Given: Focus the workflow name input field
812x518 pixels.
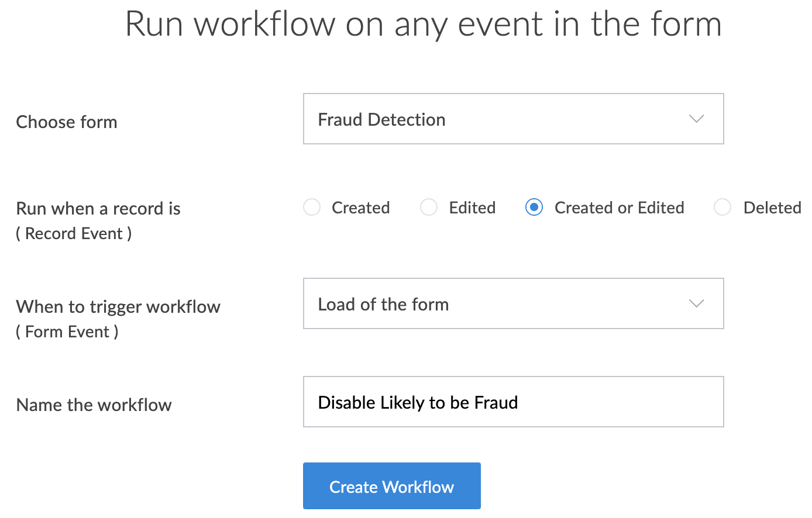Looking at the screenshot, I should coord(614,402).
